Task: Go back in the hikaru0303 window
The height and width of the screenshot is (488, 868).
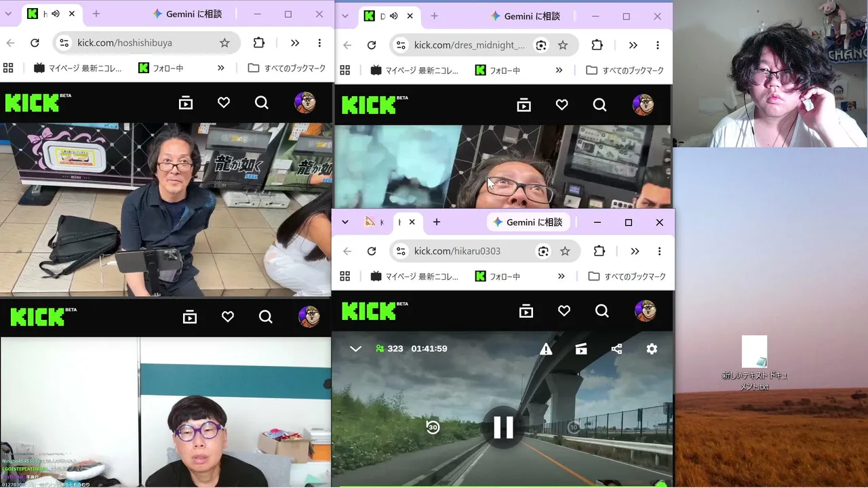Action: 347,251
